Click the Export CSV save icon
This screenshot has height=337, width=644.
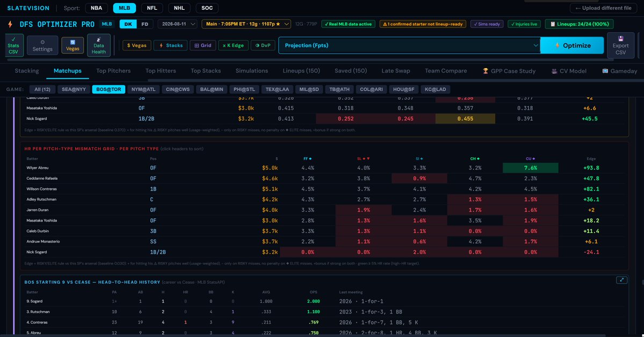tap(620, 45)
